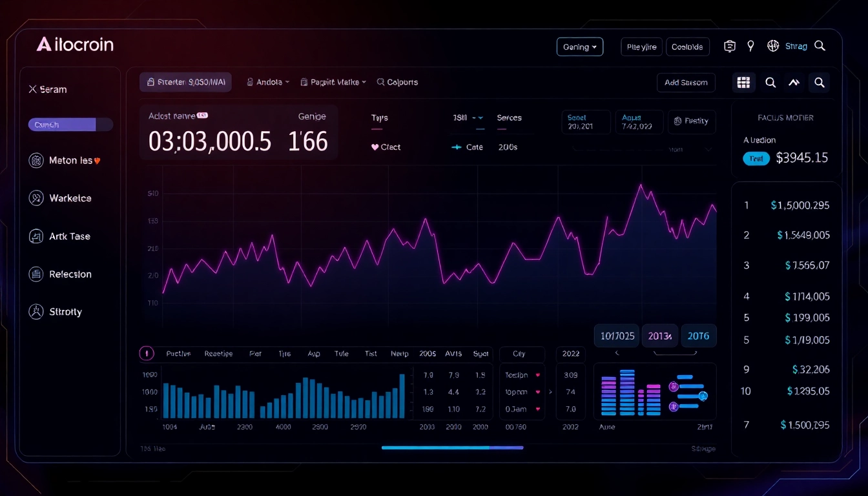Enable the heart marker beside Teslon
This screenshot has height=496, width=868.
pyautogui.click(x=539, y=375)
